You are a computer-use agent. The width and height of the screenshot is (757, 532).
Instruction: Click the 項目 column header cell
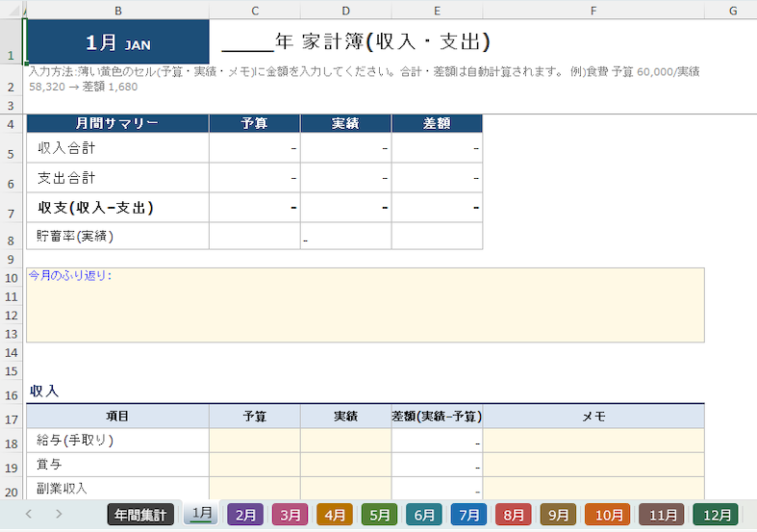[117, 417]
